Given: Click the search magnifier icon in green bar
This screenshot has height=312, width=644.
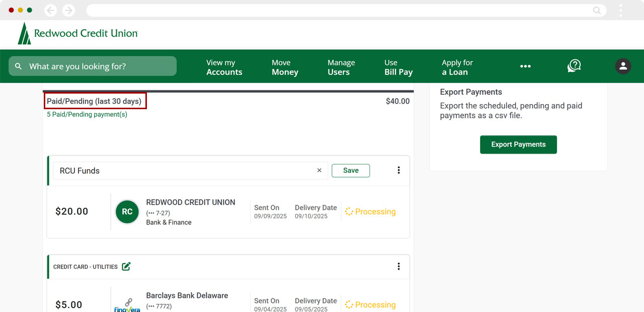Looking at the screenshot, I should (x=19, y=66).
